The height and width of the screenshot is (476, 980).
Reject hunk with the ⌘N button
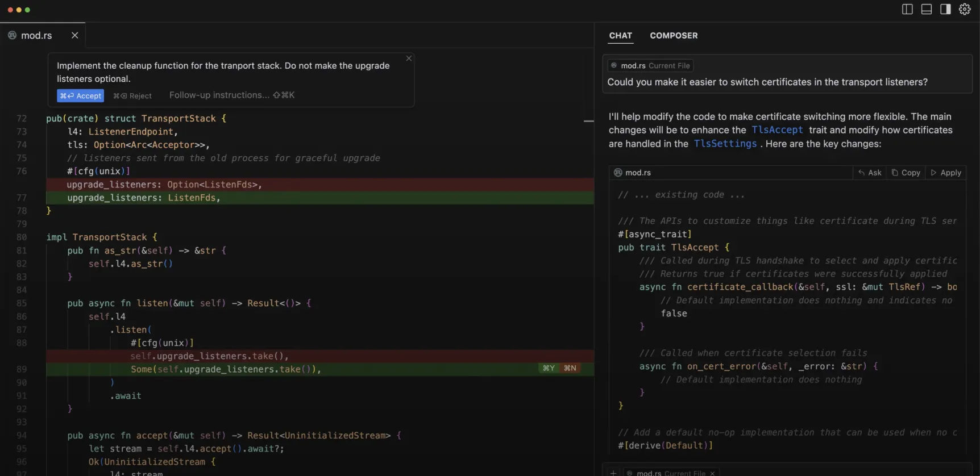[570, 368]
